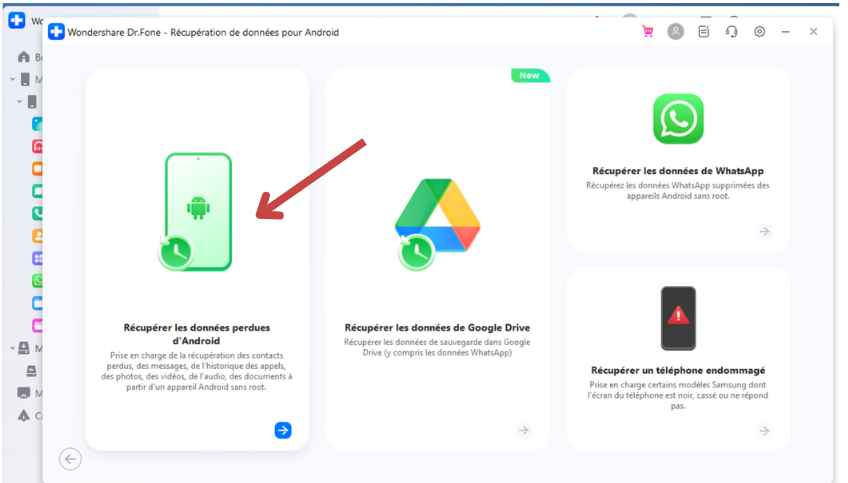The height and width of the screenshot is (483, 848).
Task: Go back using the circular left arrow
Action: 70,459
